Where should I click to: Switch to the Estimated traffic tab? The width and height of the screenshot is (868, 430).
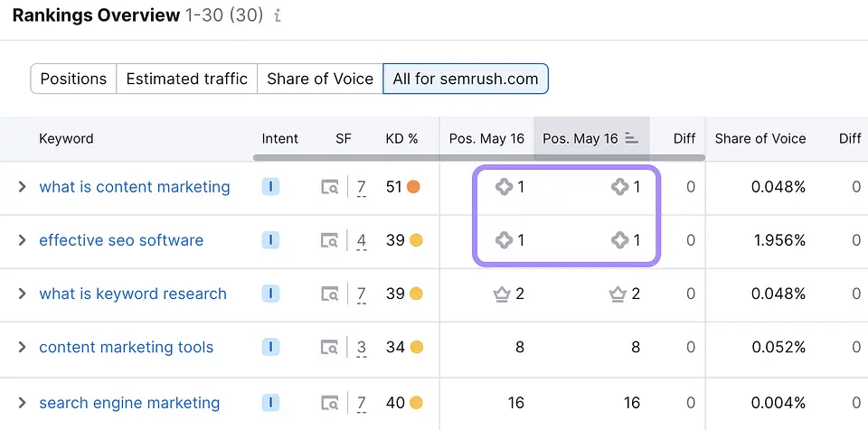tap(186, 79)
